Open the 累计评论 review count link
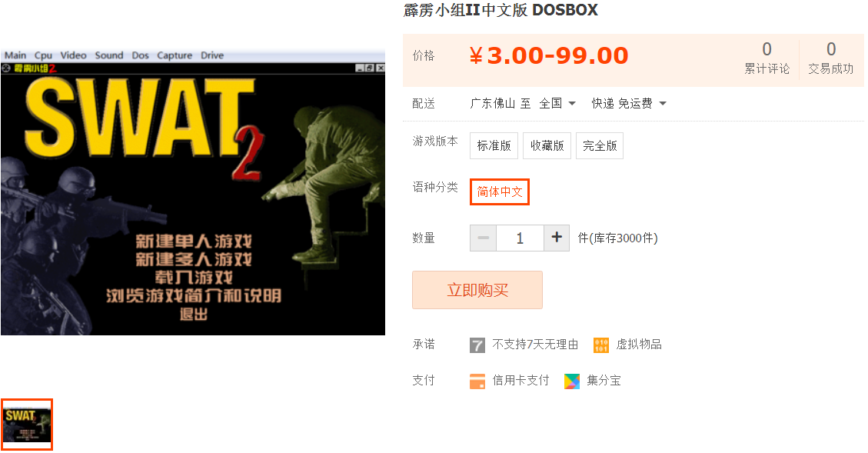The image size is (868, 453). (x=767, y=58)
